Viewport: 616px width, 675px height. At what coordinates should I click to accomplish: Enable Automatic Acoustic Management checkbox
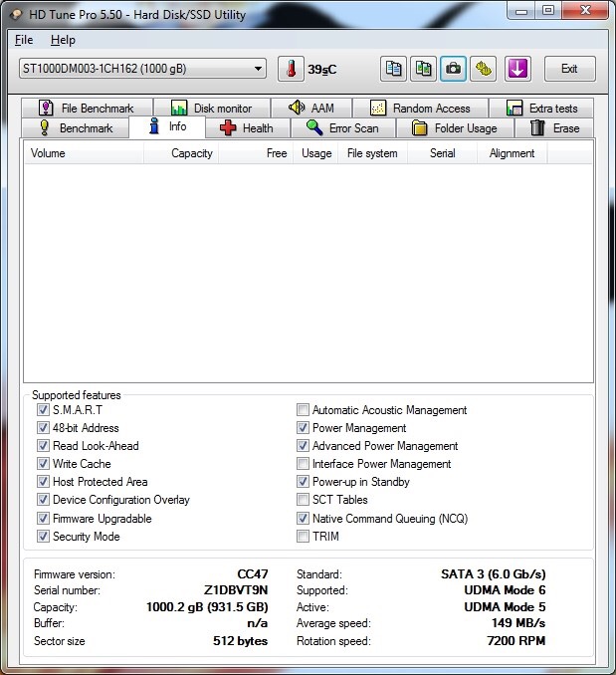[x=303, y=409]
